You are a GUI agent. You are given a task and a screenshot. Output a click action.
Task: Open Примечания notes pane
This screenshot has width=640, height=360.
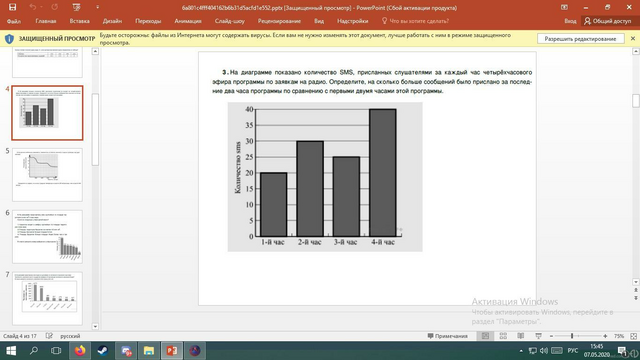pos(447,336)
